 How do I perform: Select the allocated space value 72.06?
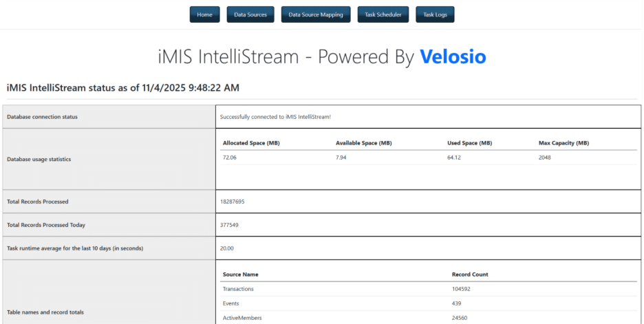point(230,158)
